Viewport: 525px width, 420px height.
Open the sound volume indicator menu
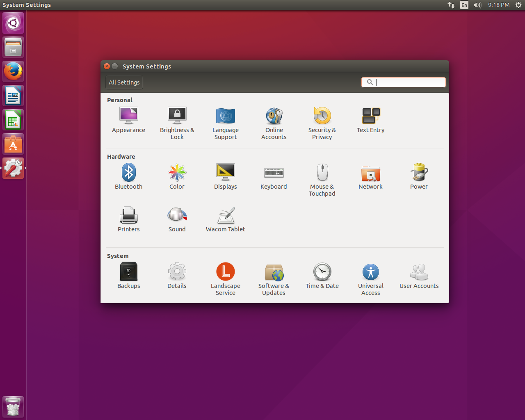tap(477, 5)
